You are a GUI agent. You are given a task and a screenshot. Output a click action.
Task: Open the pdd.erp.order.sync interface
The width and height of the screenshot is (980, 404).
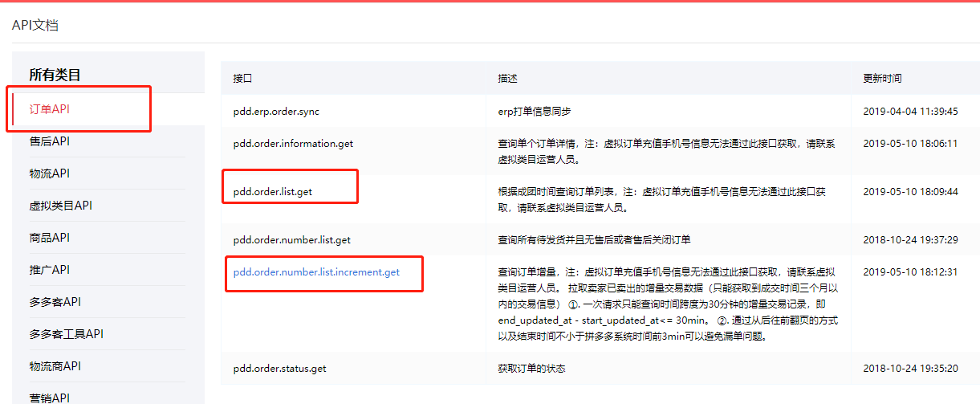276,112
